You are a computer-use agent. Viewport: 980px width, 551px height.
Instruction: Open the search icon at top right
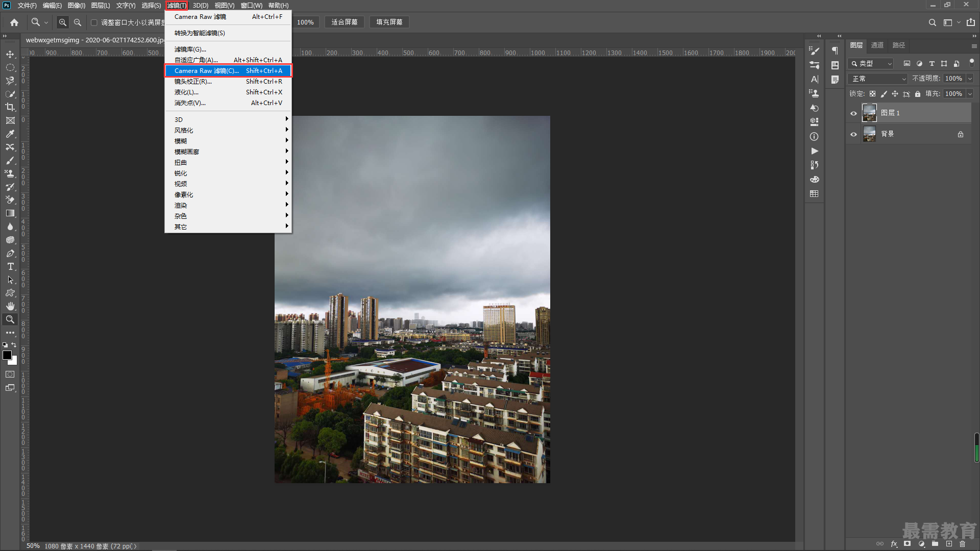932,22
